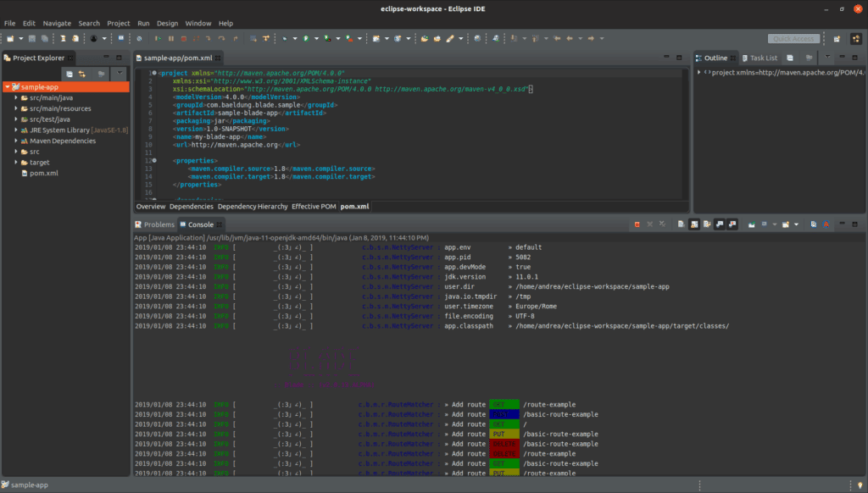Click the Quick Access search field
Image resolution: width=868 pixels, height=493 pixels.
(x=793, y=39)
